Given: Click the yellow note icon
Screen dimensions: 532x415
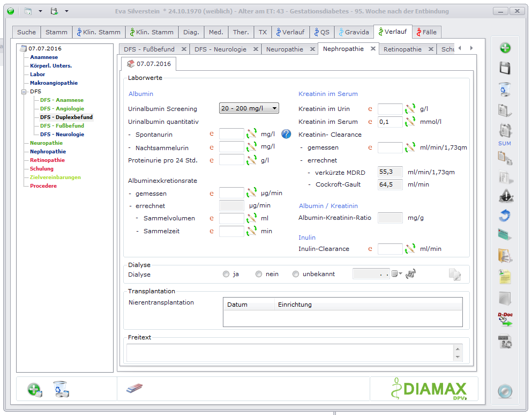Looking at the screenshot, I should click(505, 277).
